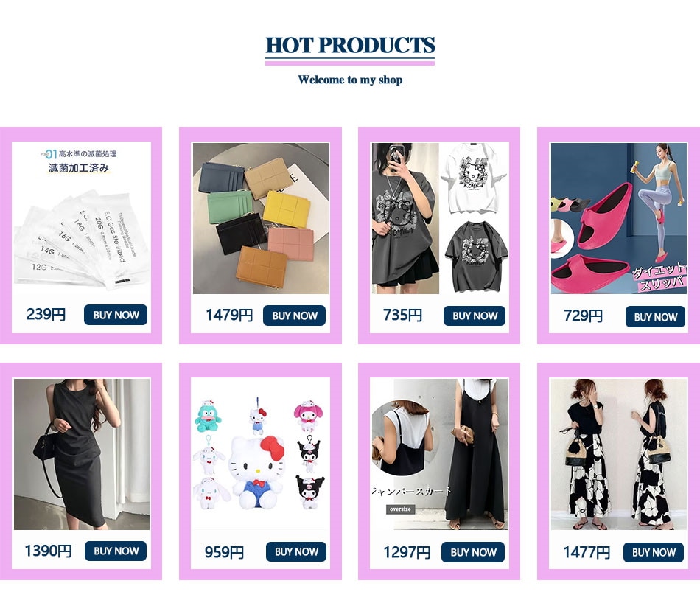Open the colorful card wallets product image

261,218
